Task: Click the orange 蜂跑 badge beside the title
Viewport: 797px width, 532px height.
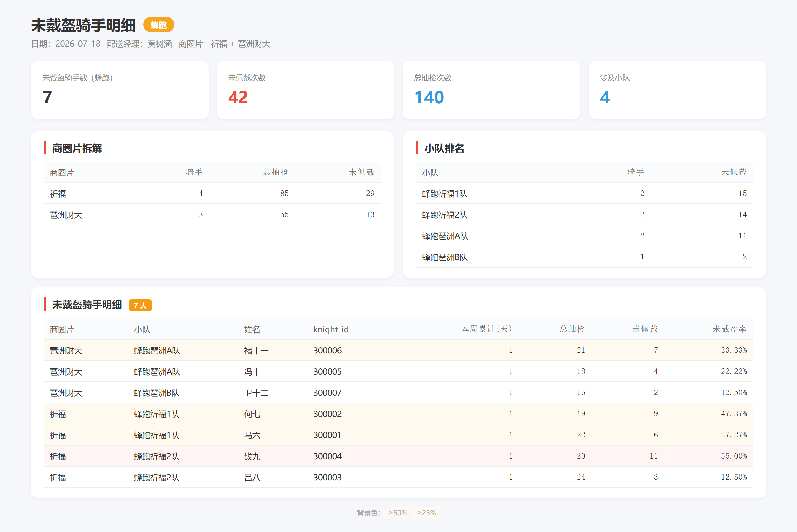Action: pyautogui.click(x=158, y=25)
